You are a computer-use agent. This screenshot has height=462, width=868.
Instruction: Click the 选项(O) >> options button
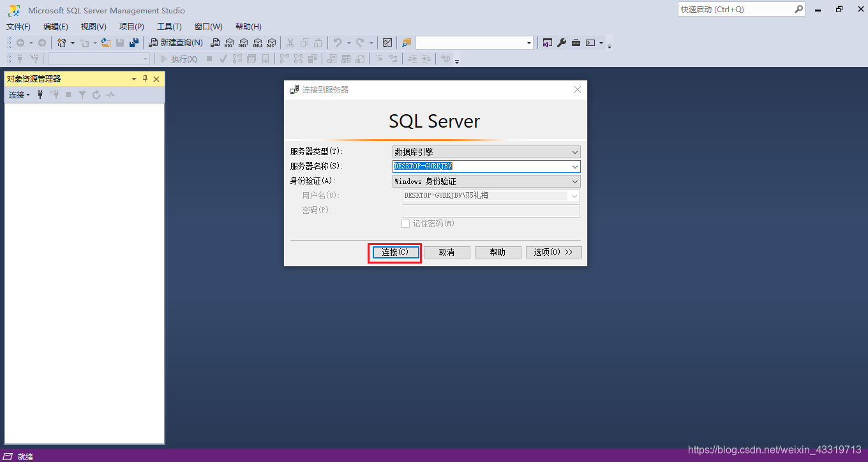(554, 252)
